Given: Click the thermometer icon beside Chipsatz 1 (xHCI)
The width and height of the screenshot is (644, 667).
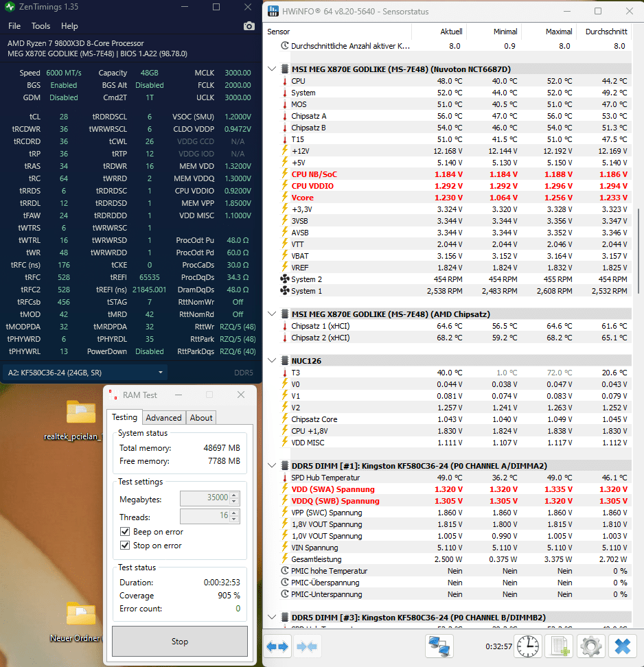Looking at the screenshot, I should [285, 326].
